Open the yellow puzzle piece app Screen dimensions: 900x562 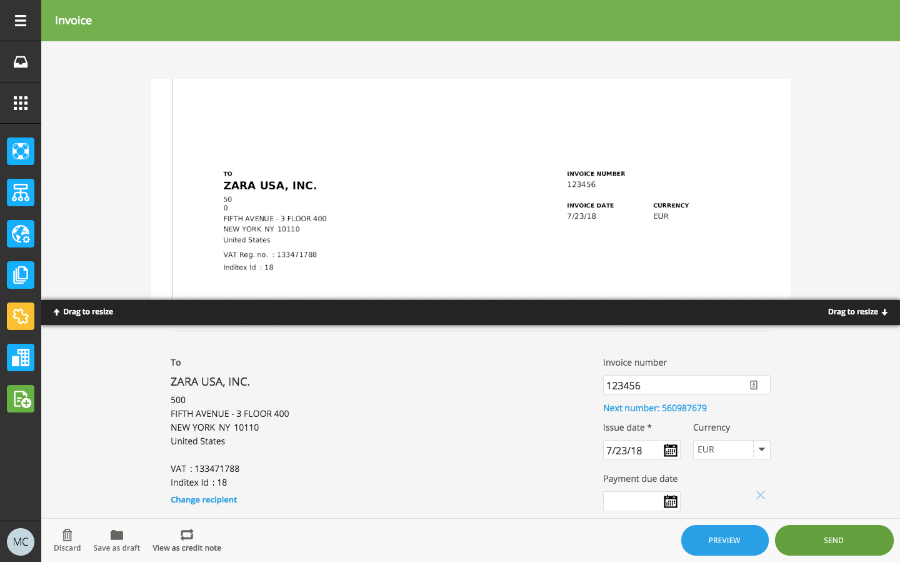(21, 316)
